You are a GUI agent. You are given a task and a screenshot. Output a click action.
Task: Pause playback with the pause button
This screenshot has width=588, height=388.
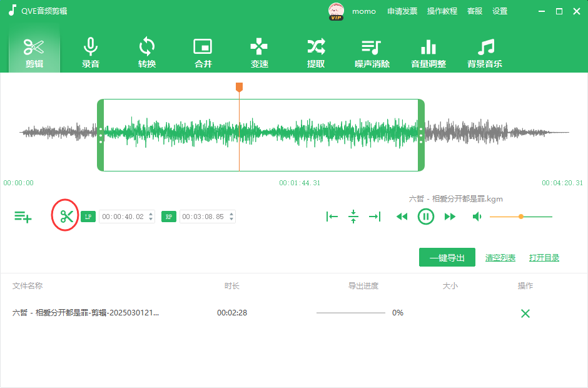425,217
